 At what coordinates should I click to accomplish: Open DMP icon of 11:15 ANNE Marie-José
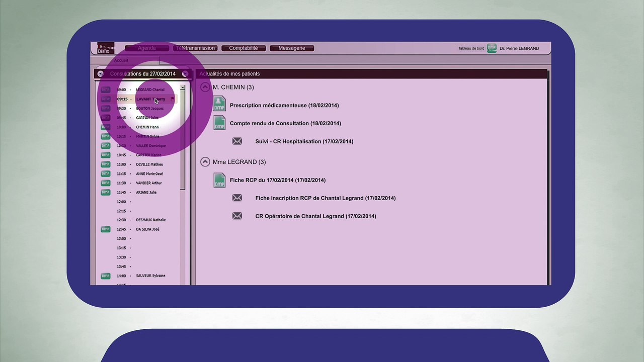tap(105, 173)
